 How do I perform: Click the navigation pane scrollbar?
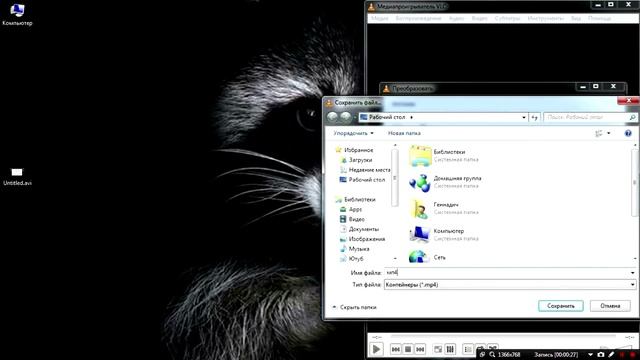point(395,178)
